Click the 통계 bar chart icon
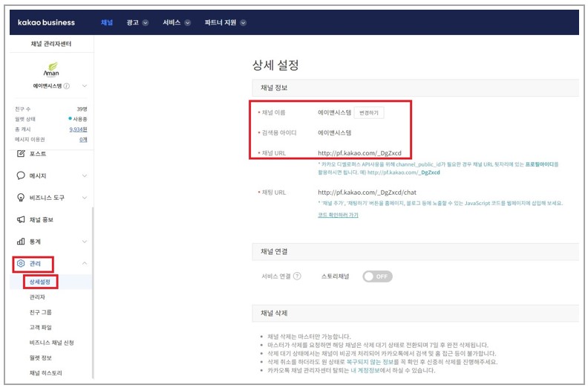Screen dimensions: 588x388 21,242
